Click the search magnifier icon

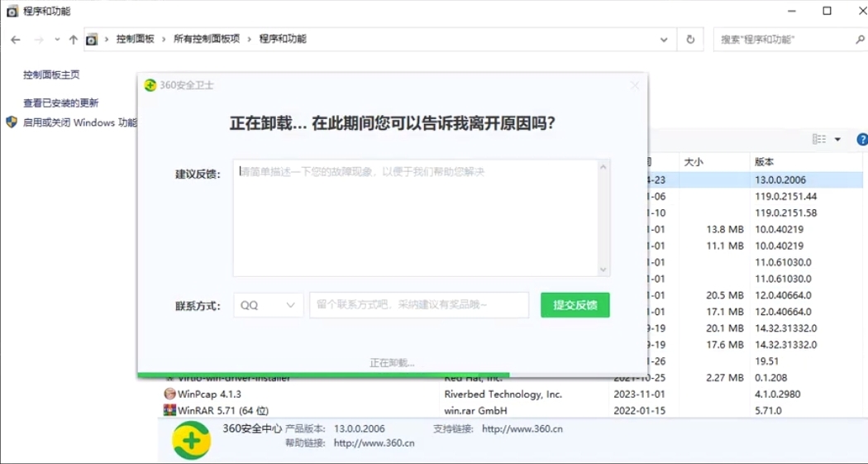pos(860,40)
